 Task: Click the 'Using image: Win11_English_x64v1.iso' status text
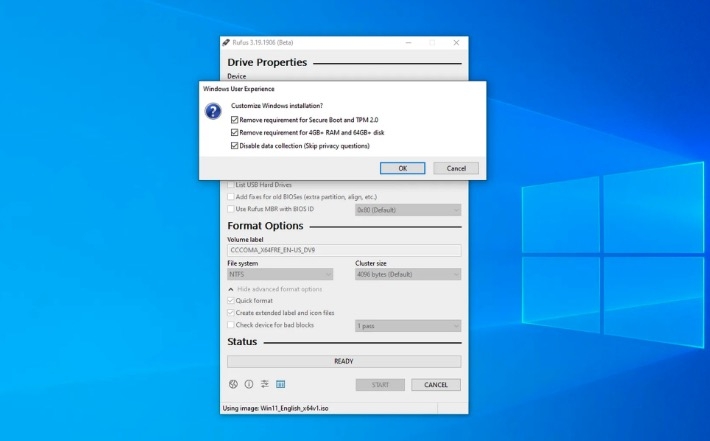[275, 408]
